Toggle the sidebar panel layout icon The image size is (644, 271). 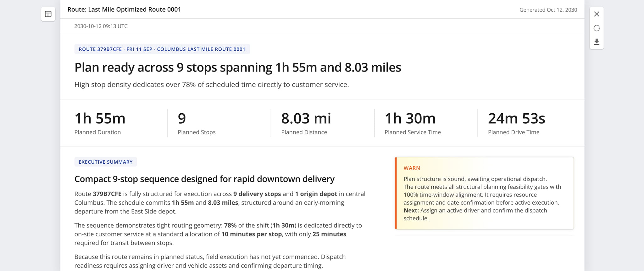click(48, 14)
